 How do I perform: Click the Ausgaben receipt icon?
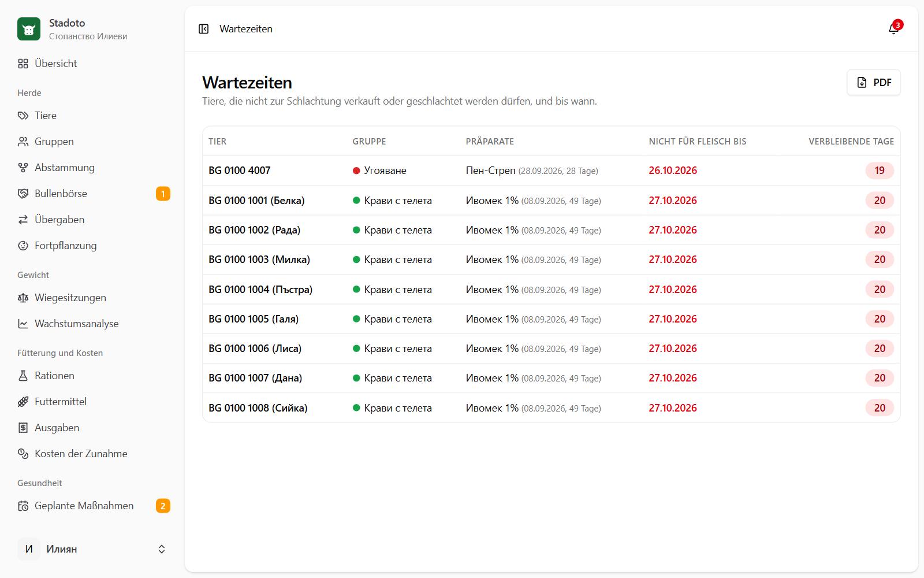coord(23,428)
